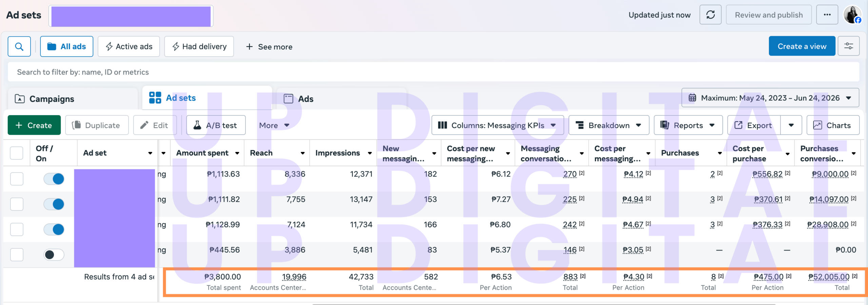This screenshot has height=305, width=868.
Task: Turn off the first ad set toggle
Action: tap(54, 179)
